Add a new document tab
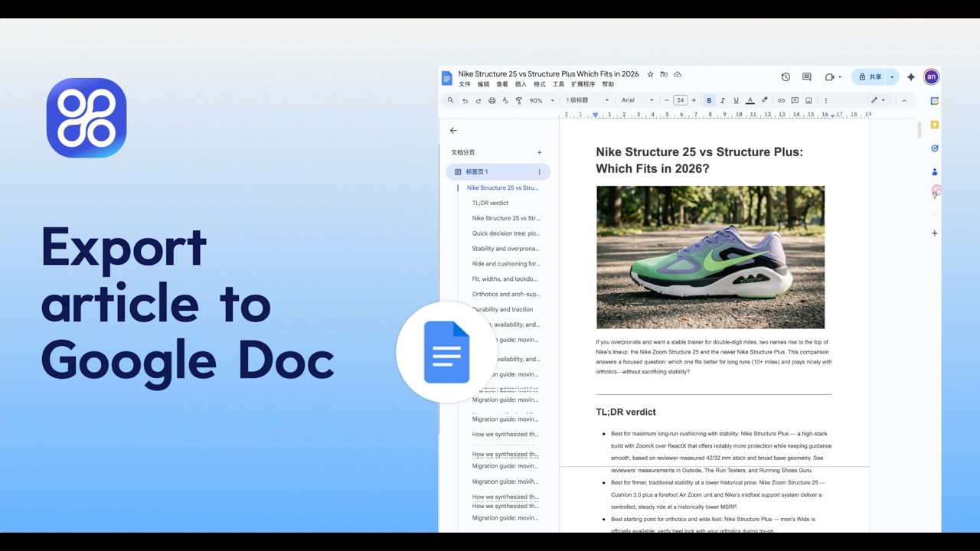 coord(539,152)
